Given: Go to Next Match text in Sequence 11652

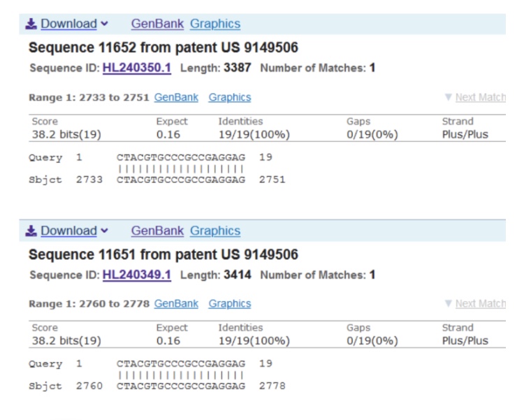Looking at the screenshot, I should (x=480, y=98).
